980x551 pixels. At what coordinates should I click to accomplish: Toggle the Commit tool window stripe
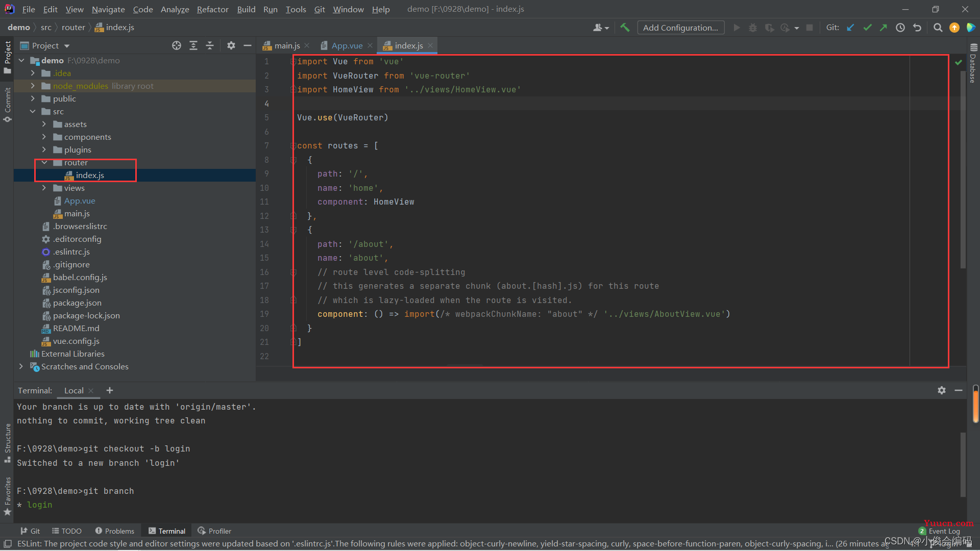coord(7,105)
